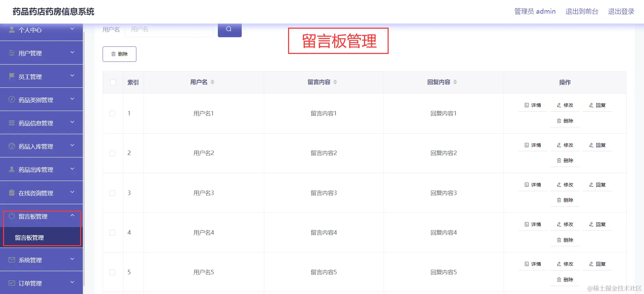Open 订单管理 menu label

30,283
